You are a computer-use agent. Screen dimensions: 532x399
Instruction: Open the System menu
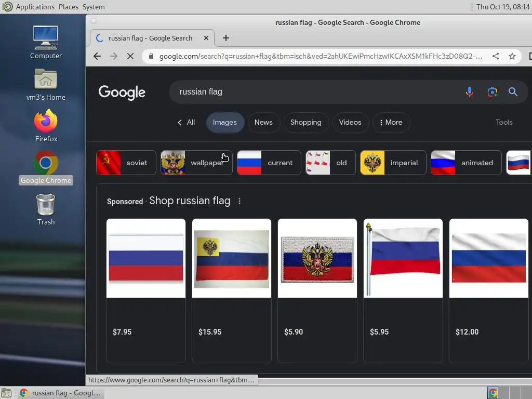click(x=94, y=7)
